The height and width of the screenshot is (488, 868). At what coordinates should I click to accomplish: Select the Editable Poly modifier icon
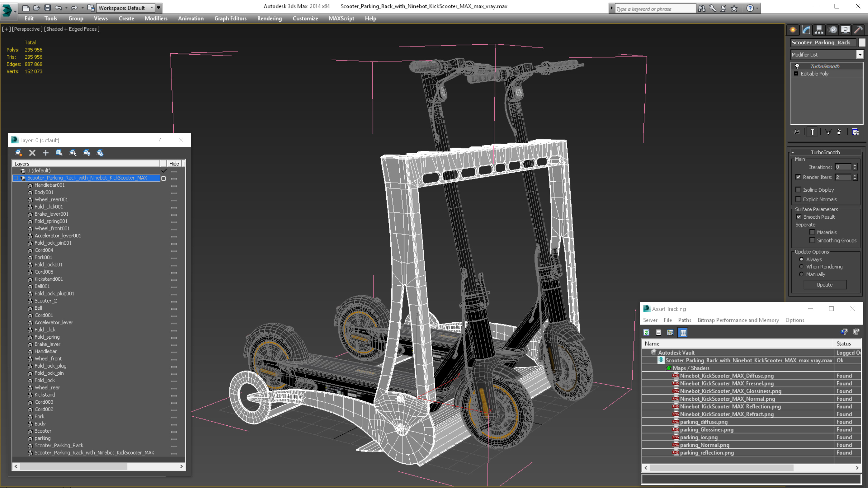(x=797, y=73)
